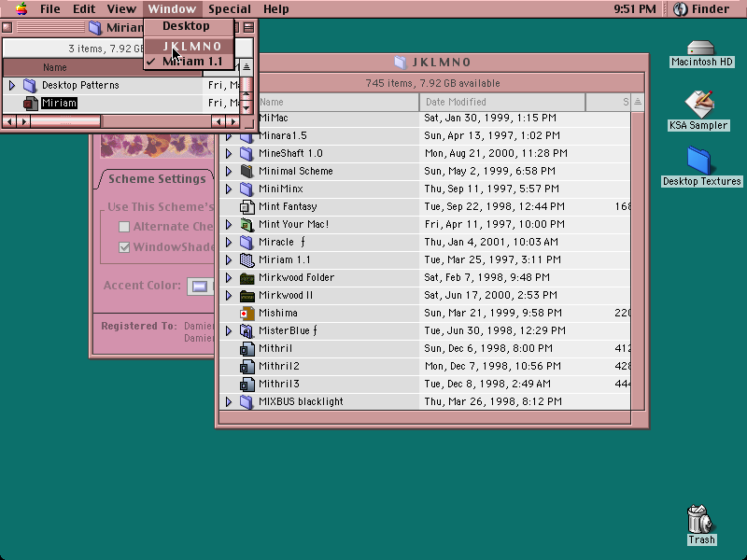Click the Miracle ƒ folder icon
The height and width of the screenshot is (560, 747).
coord(247,242)
